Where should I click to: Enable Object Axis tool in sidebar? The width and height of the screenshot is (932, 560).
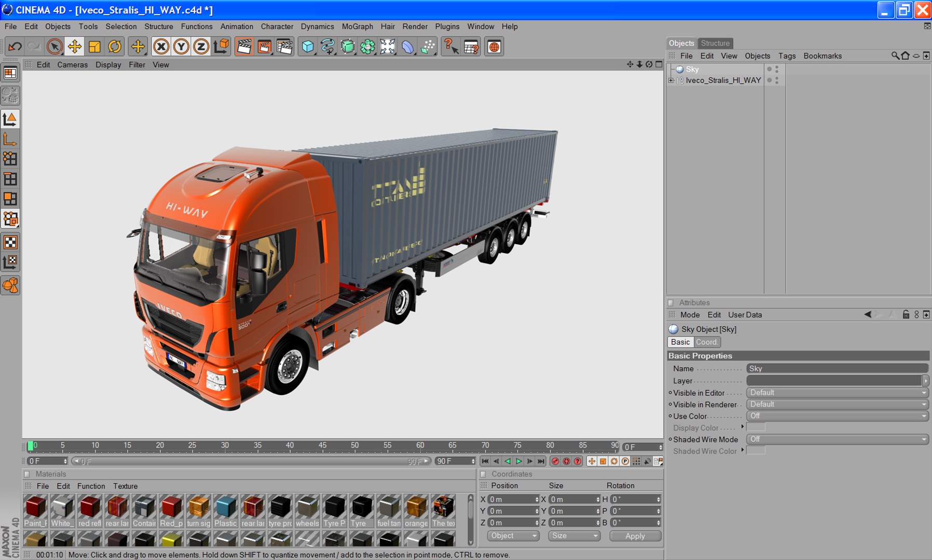10,139
